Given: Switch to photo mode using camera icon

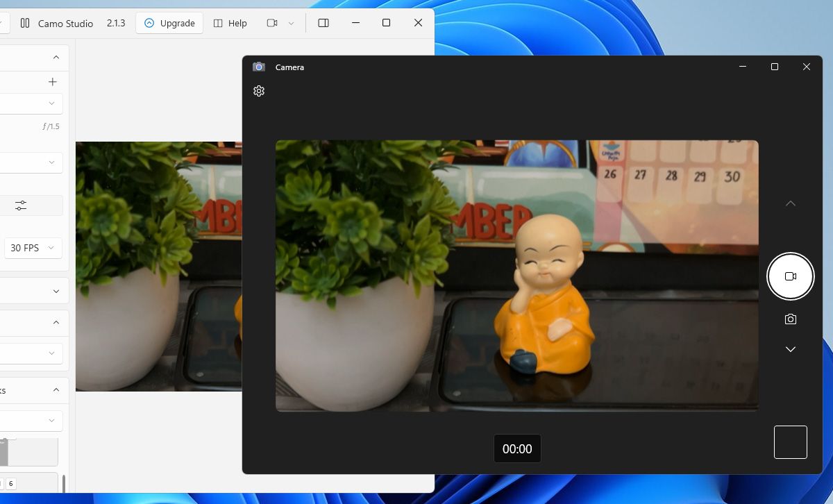Looking at the screenshot, I should click(x=790, y=319).
